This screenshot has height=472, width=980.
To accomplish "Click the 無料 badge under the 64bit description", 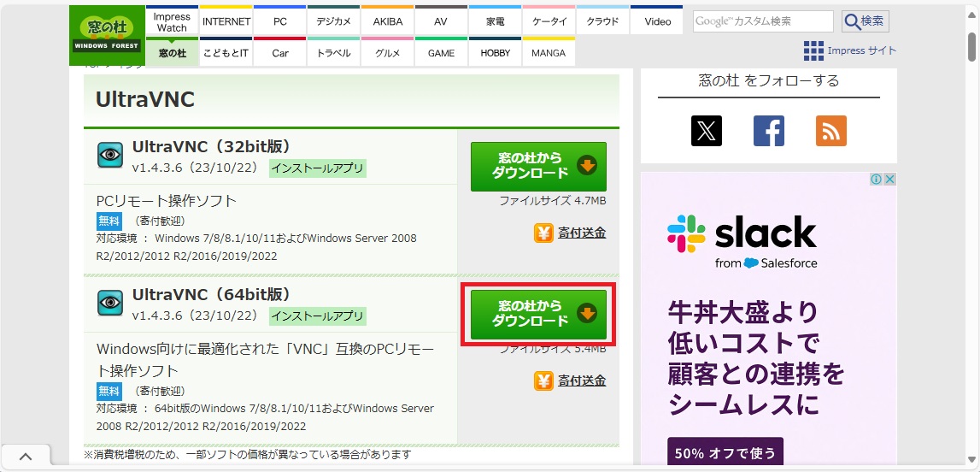I will pyautogui.click(x=109, y=392).
